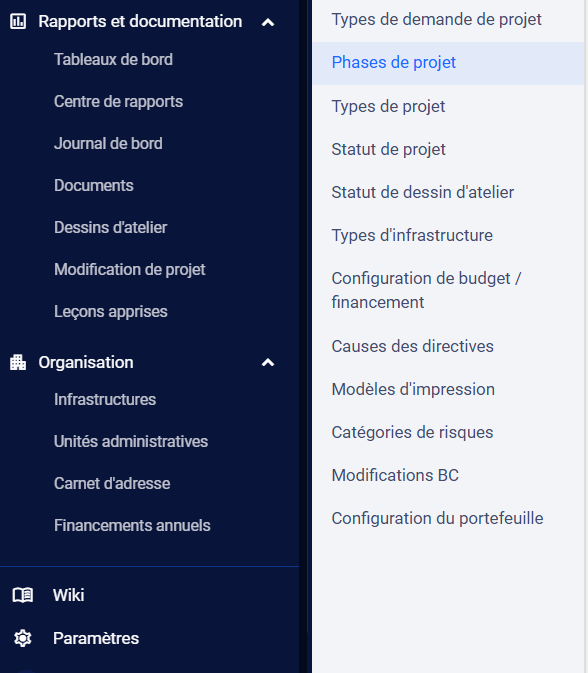This screenshot has width=588, height=673.
Task: Open Unités administratives
Action: pos(131,441)
